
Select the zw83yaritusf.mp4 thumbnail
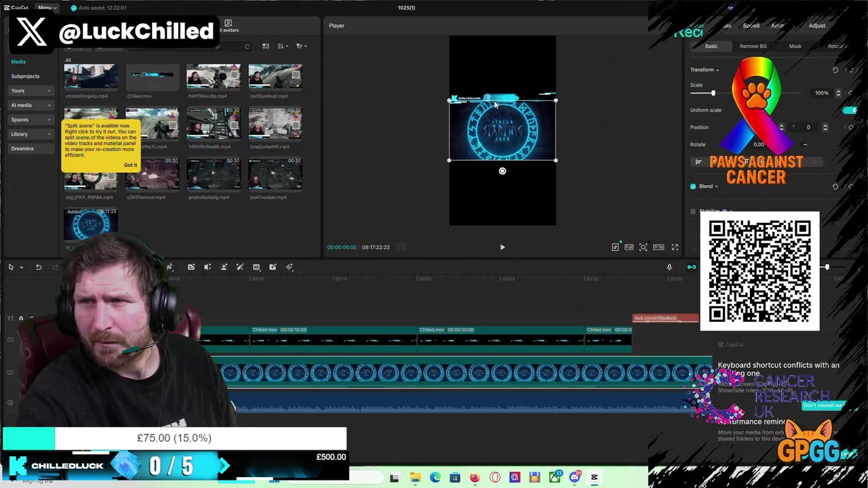pyautogui.click(x=275, y=77)
